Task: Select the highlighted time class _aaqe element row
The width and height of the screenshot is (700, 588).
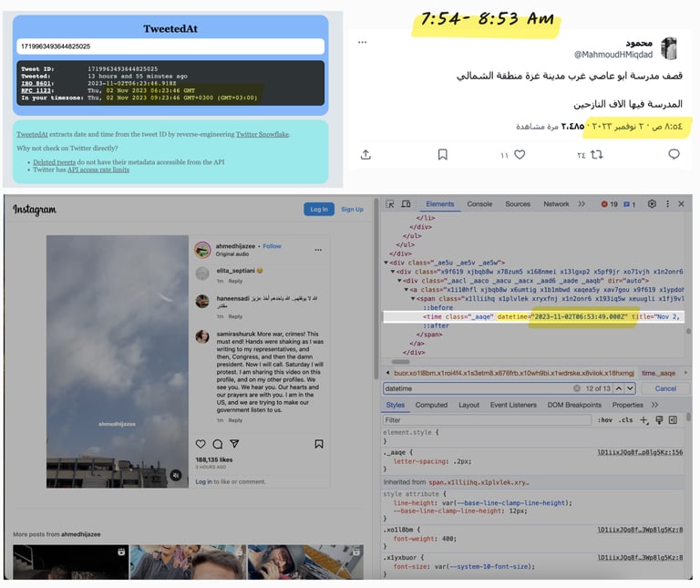Action: point(533,316)
